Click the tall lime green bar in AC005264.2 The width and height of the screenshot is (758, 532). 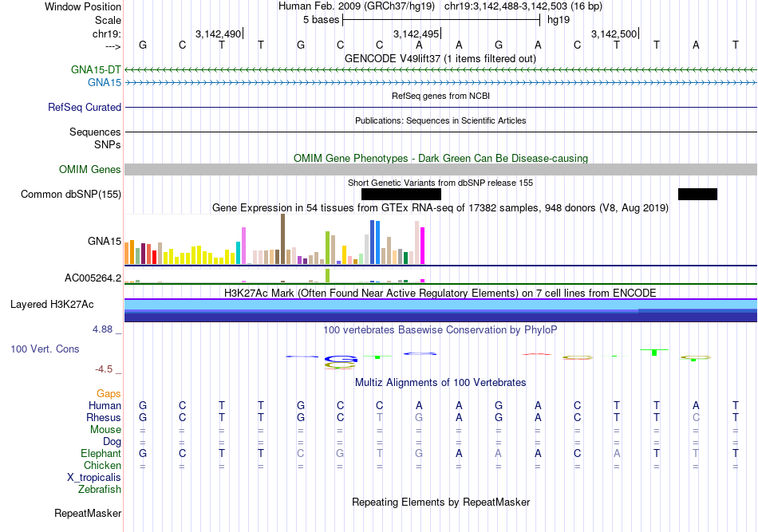(x=328, y=275)
